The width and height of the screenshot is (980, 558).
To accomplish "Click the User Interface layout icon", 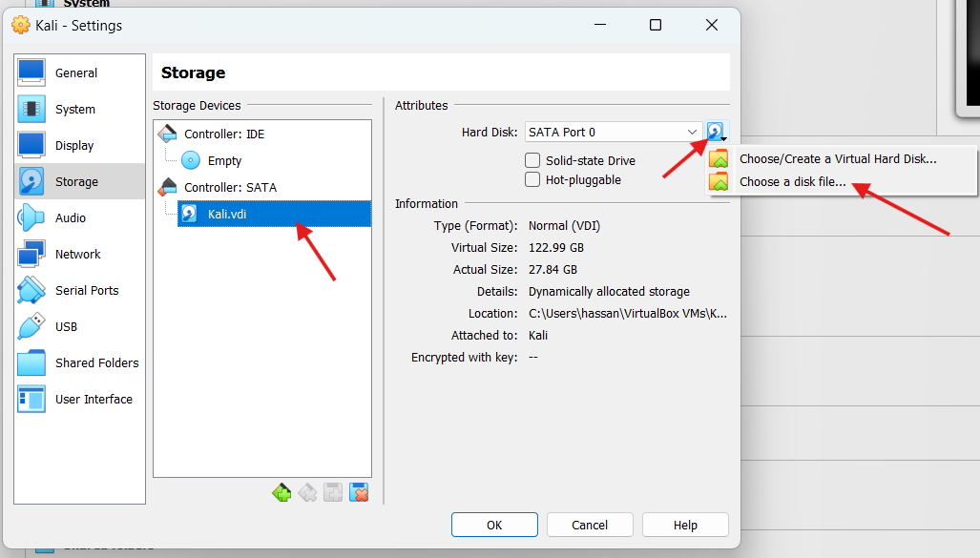I will coord(31,399).
